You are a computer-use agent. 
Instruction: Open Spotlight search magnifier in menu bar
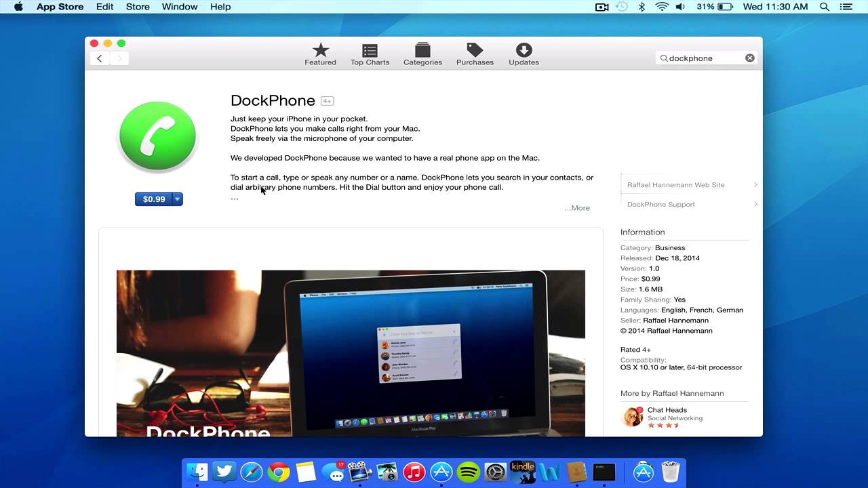point(825,7)
